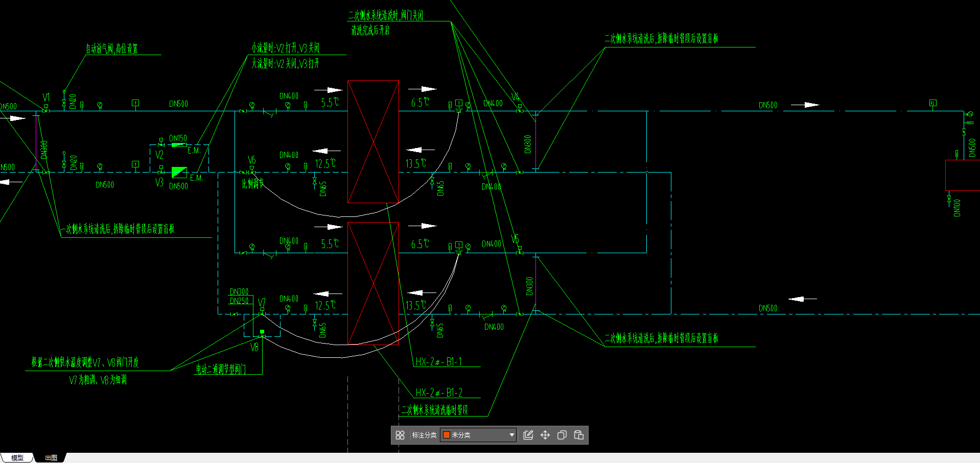This screenshot has height=463, width=980.
Task: Select the lower red heat exchanger rectangle
Action: click(373, 283)
